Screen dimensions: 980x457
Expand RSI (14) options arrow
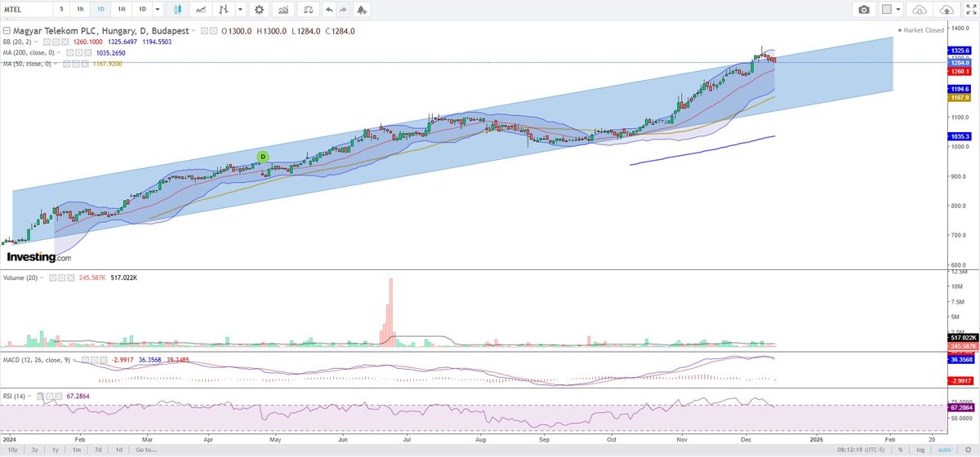(x=29, y=397)
